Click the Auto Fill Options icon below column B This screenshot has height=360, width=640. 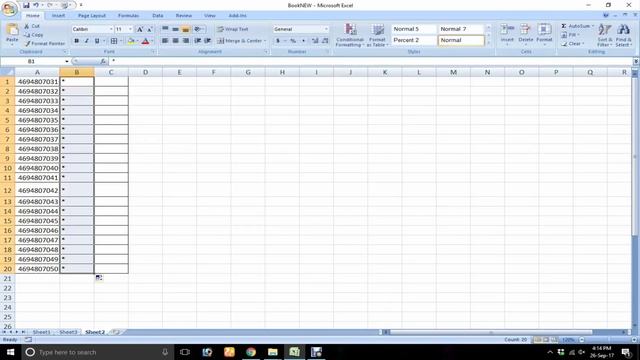click(99, 278)
